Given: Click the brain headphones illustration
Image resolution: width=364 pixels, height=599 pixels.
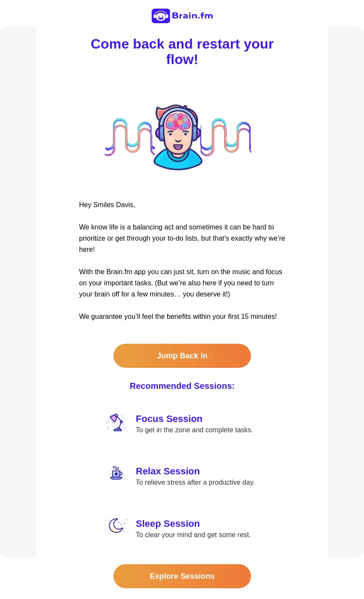Looking at the screenshot, I should (177, 137).
